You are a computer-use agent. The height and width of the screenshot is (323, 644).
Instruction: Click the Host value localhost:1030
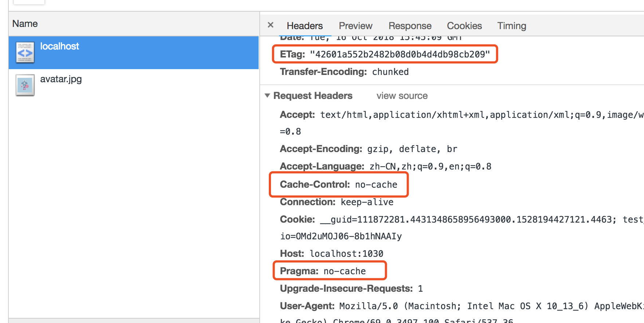[346, 254]
